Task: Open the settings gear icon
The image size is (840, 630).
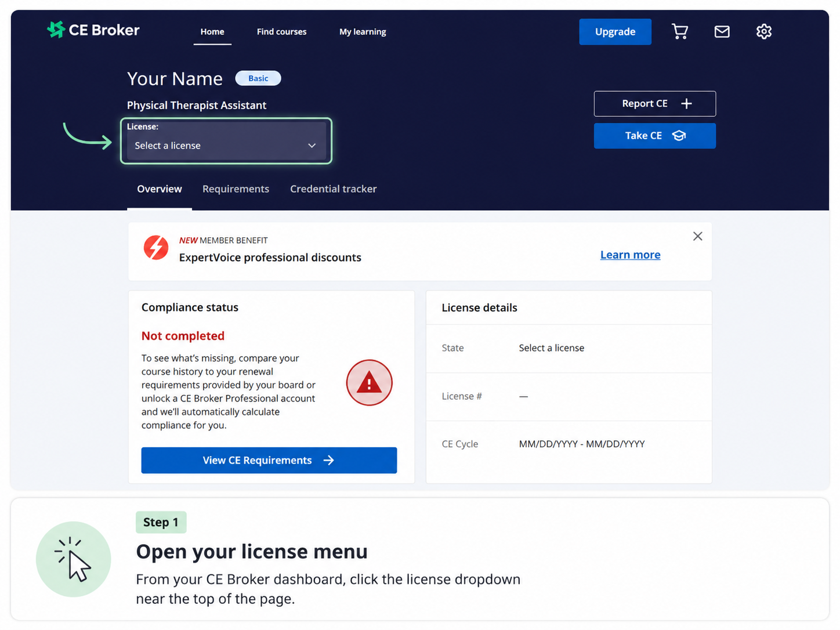Action: click(764, 31)
